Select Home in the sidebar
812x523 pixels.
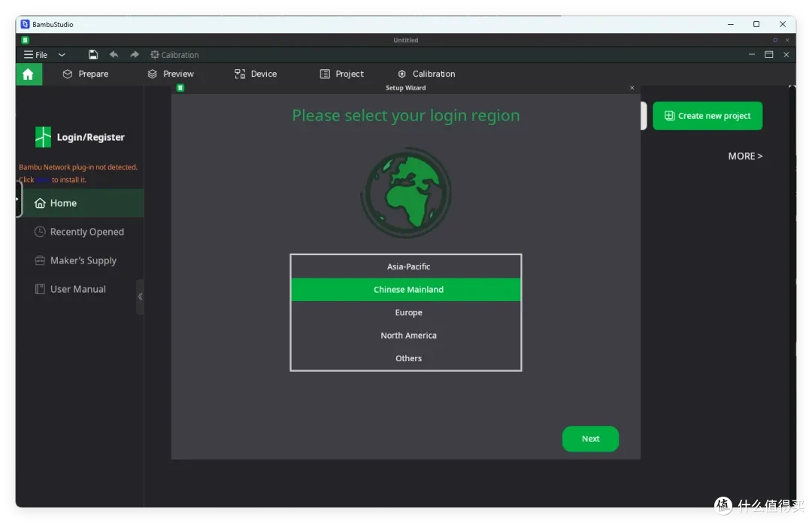point(80,203)
